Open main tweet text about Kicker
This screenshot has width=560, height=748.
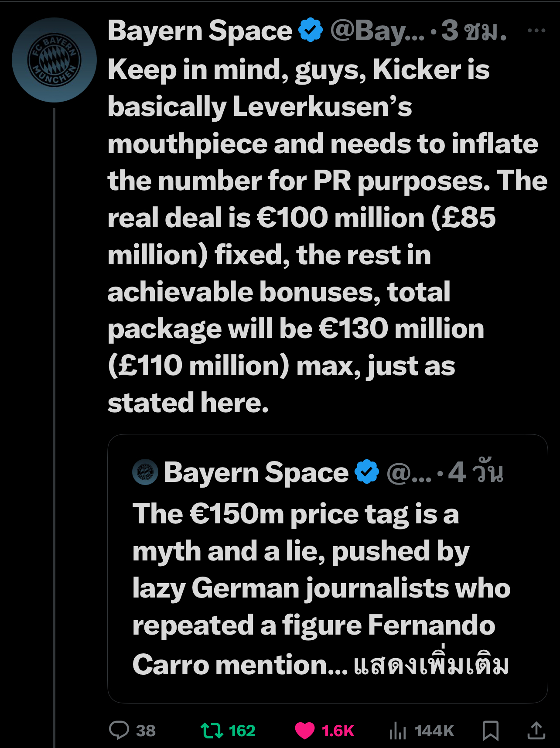coord(327,236)
